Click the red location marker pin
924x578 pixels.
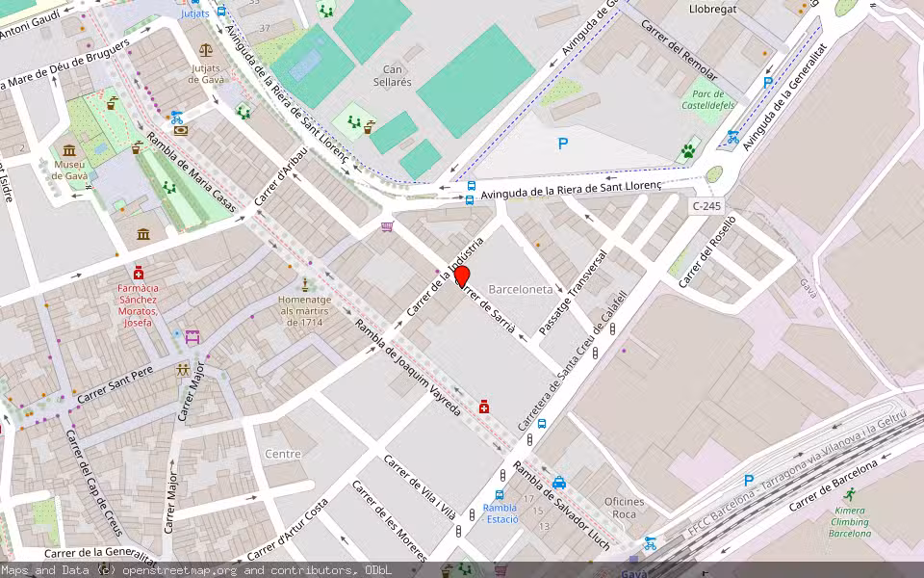click(x=462, y=276)
